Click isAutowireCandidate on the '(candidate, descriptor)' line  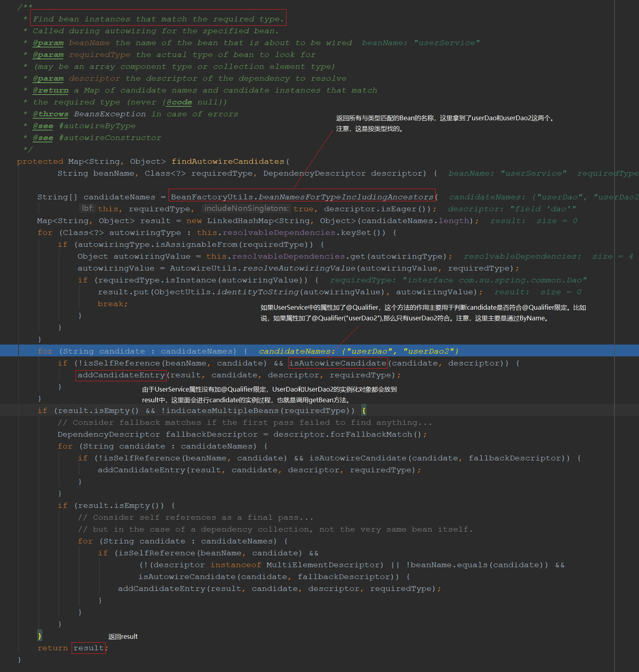pos(338,363)
